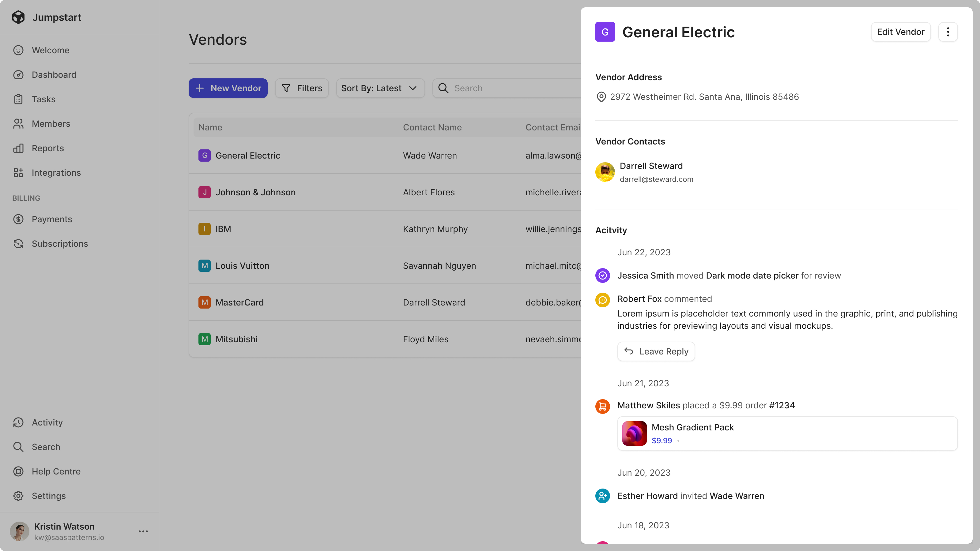Select the General Electric row name
This screenshot has width=980, height=551.
pyautogui.click(x=248, y=156)
